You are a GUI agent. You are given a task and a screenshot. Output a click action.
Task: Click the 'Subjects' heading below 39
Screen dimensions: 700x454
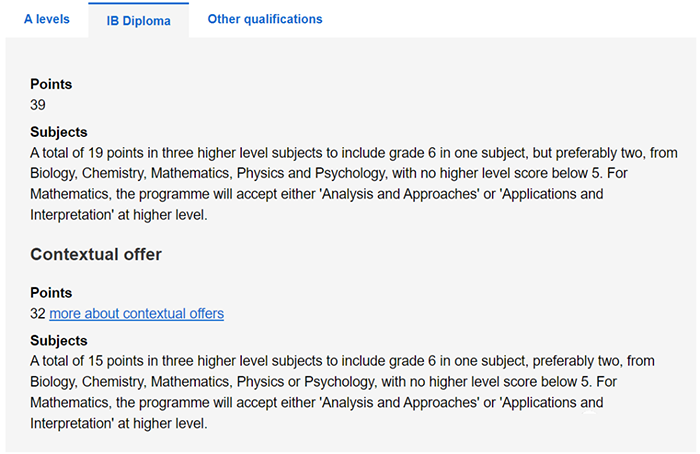(59, 132)
